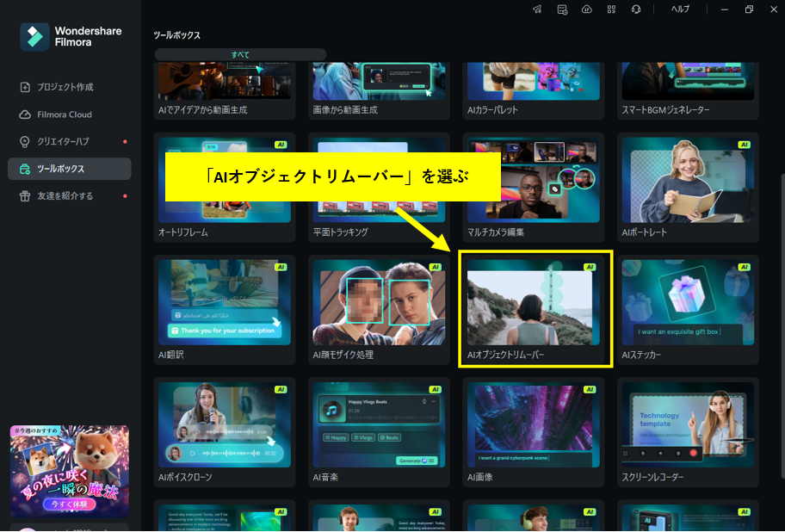Open AI翻訳 tool card
Screen dimensions: 785x532
click(225, 310)
